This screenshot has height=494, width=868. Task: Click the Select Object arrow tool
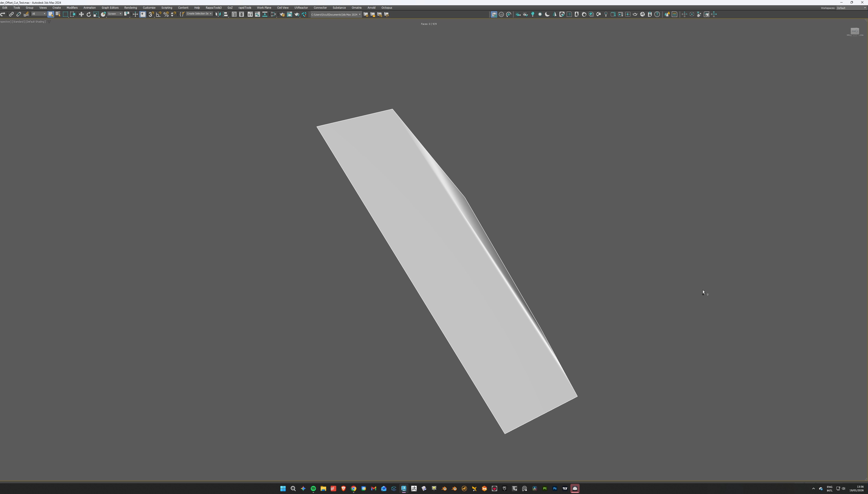[x=51, y=14]
